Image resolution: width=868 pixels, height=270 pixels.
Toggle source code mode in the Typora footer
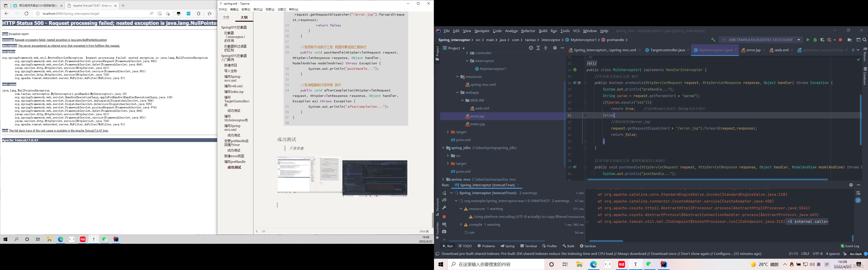[264, 231]
